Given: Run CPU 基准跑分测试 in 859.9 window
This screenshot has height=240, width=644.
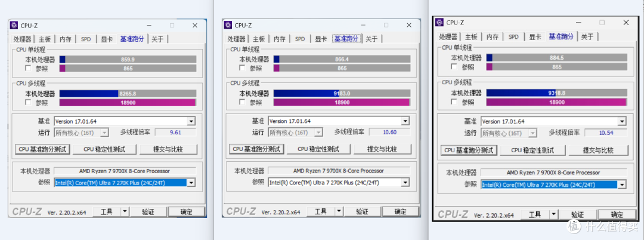Looking at the screenshot, I should 43,149.
